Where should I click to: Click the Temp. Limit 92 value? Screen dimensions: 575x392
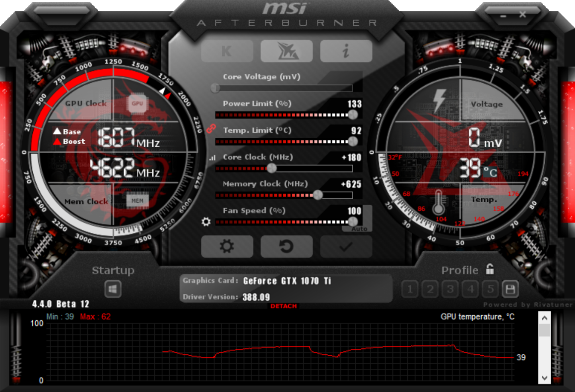pos(356,131)
